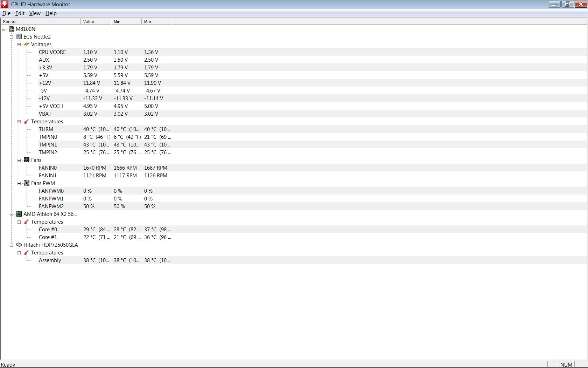Select the AUX voltage row

[x=313, y=60]
